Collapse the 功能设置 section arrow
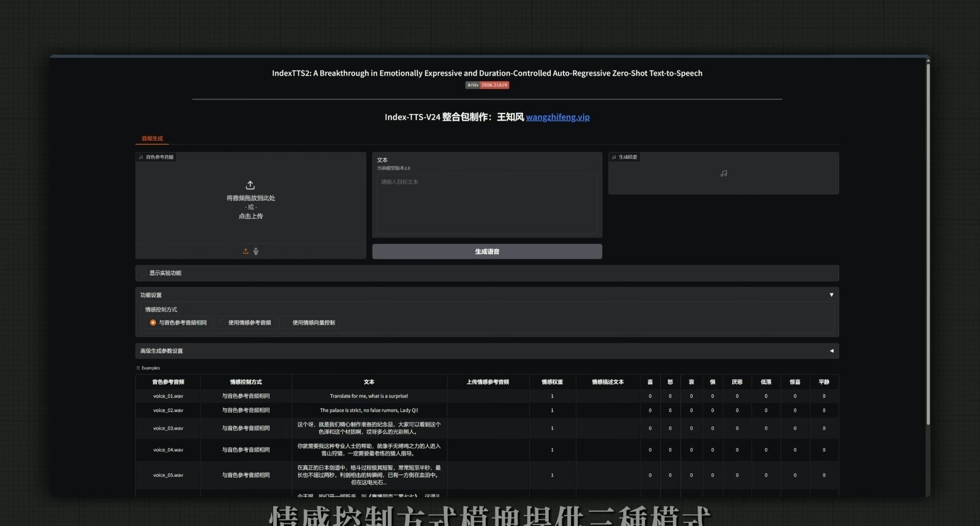 pyautogui.click(x=831, y=295)
